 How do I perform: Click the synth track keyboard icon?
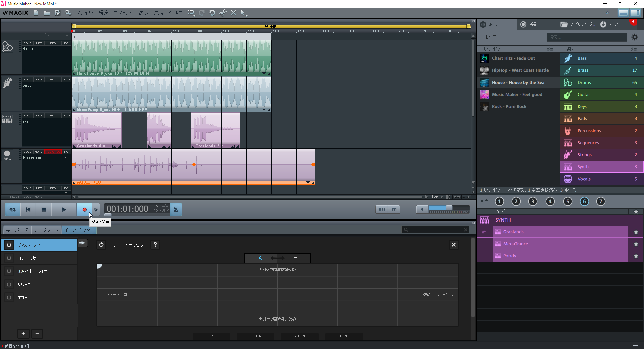(x=7, y=119)
